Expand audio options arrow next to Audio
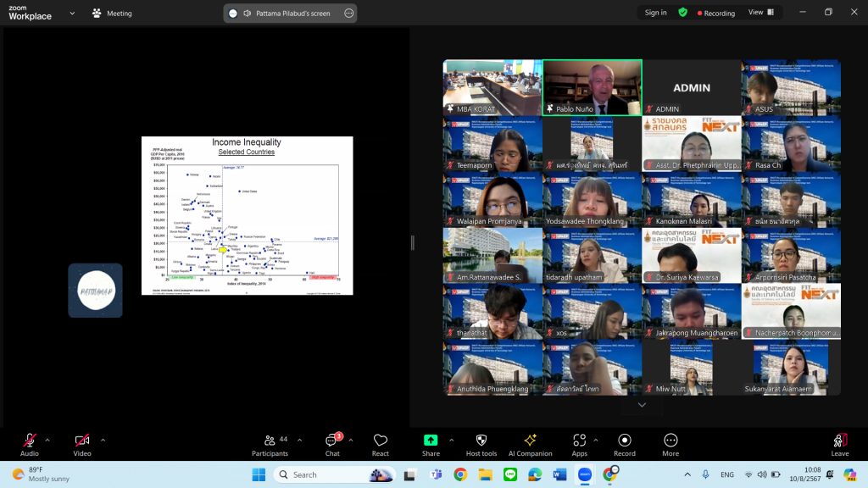Image resolution: width=868 pixels, height=488 pixels. (x=47, y=440)
